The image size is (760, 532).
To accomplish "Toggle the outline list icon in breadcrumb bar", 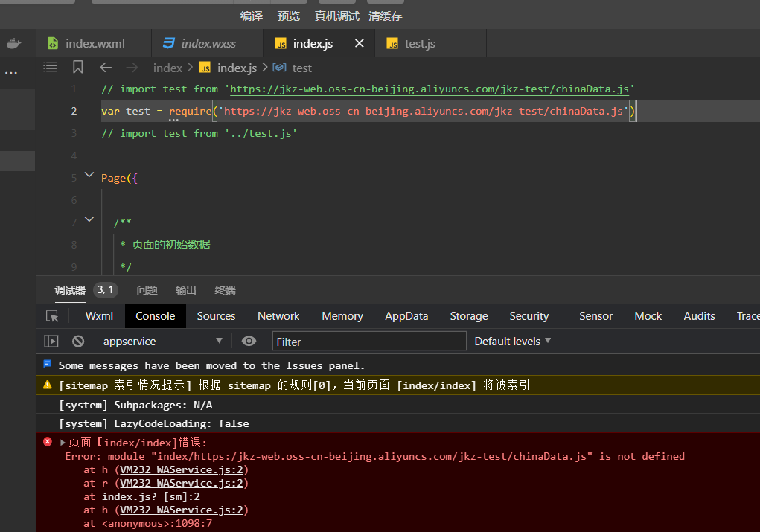I will point(50,67).
